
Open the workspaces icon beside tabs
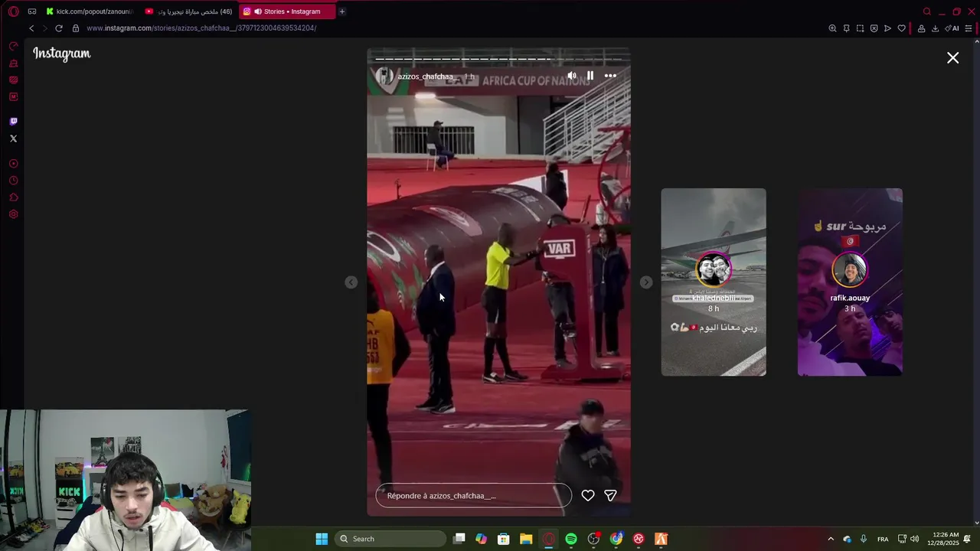(x=32, y=11)
